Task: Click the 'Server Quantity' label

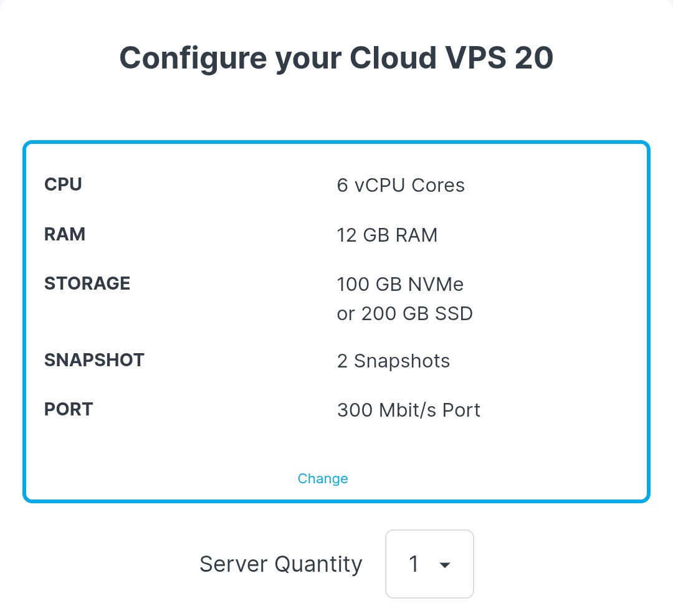Action: [x=281, y=564]
